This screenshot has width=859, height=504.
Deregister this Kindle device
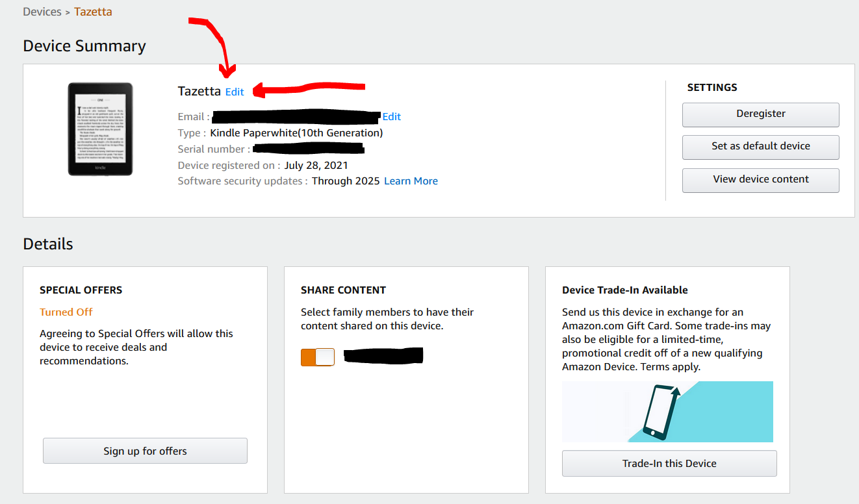click(x=761, y=115)
